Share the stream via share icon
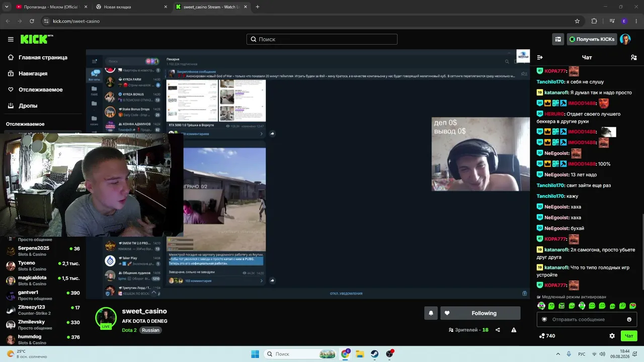 point(498,330)
